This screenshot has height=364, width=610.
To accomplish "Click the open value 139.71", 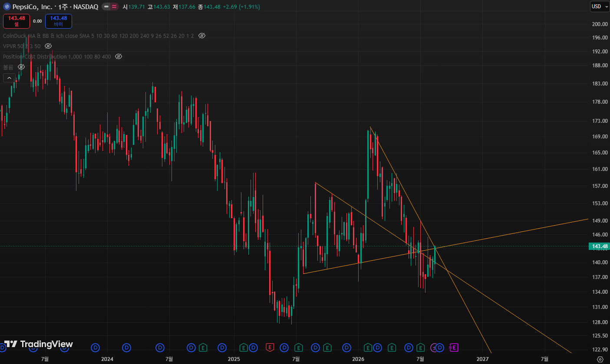I will tap(136, 7).
